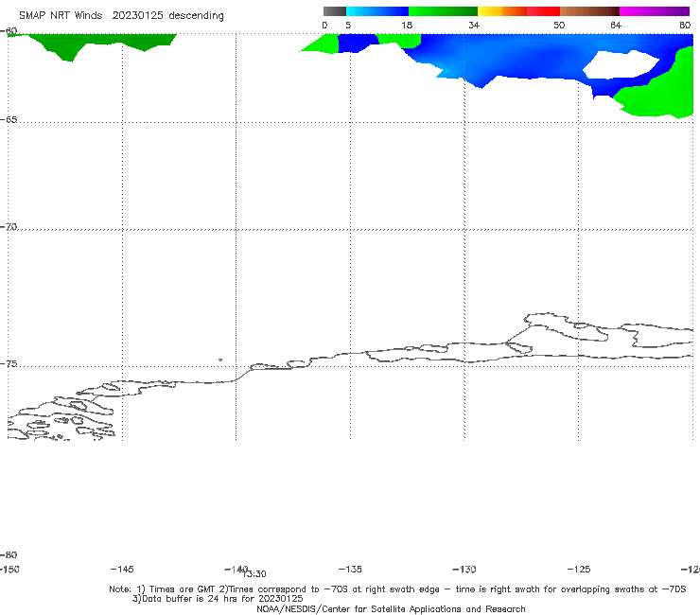700x615 pixels.
Task: Click the red segment of the color bar
Action: [543, 11]
